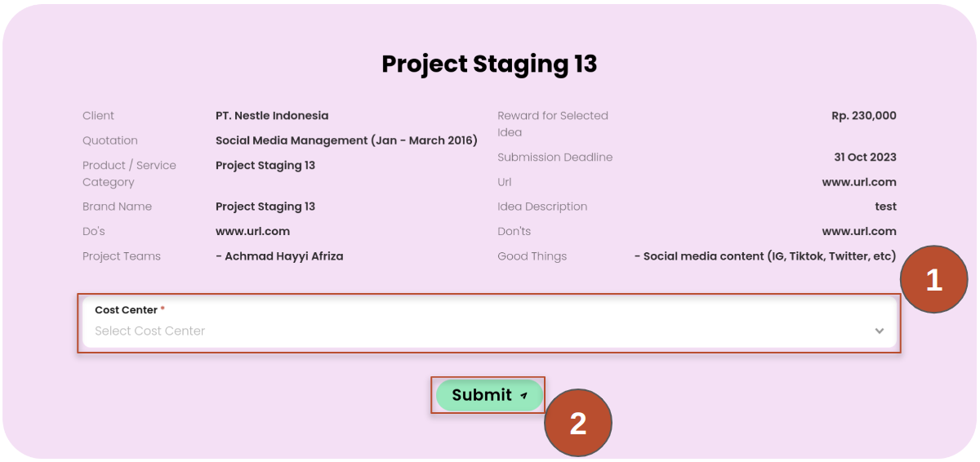Open the Cost Center dropdown field
The height and width of the screenshot is (462, 980).
pos(482,331)
